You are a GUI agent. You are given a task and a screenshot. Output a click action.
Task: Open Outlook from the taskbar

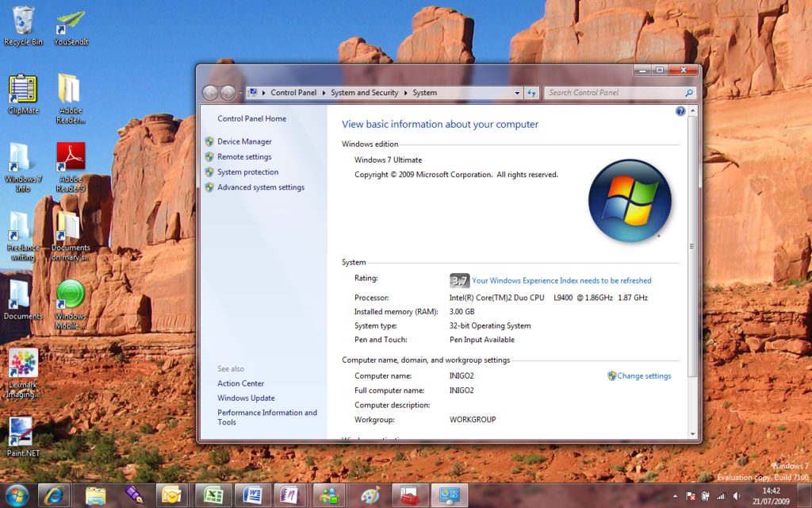coord(171,495)
